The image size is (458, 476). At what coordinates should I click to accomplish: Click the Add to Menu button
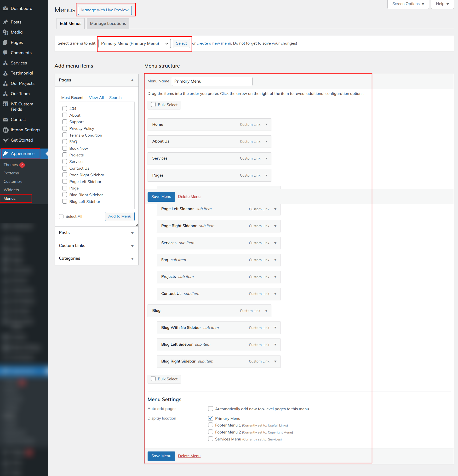pyautogui.click(x=120, y=216)
